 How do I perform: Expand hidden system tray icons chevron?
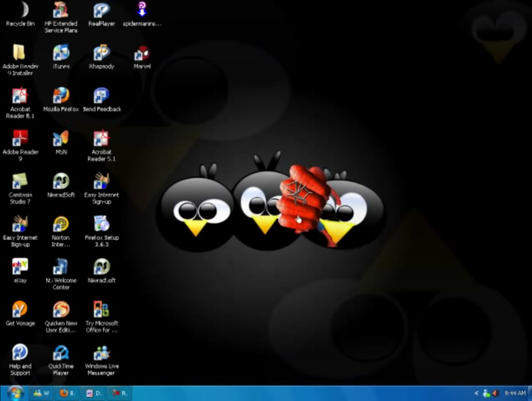click(x=477, y=393)
